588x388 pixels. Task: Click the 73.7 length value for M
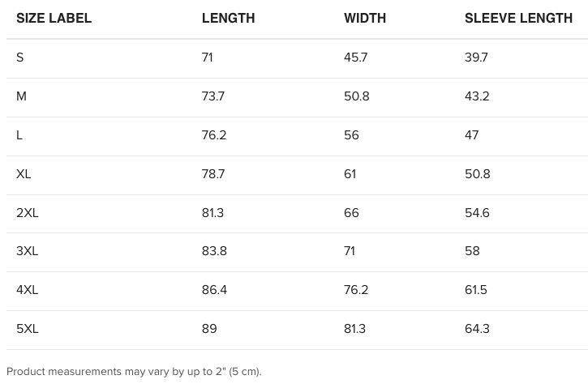[x=213, y=96]
